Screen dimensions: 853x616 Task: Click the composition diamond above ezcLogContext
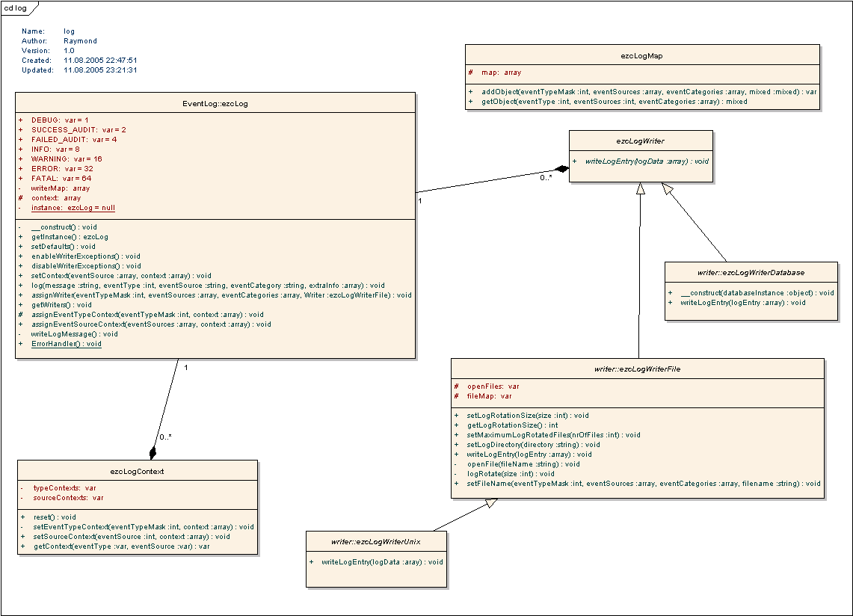tap(153, 452)
